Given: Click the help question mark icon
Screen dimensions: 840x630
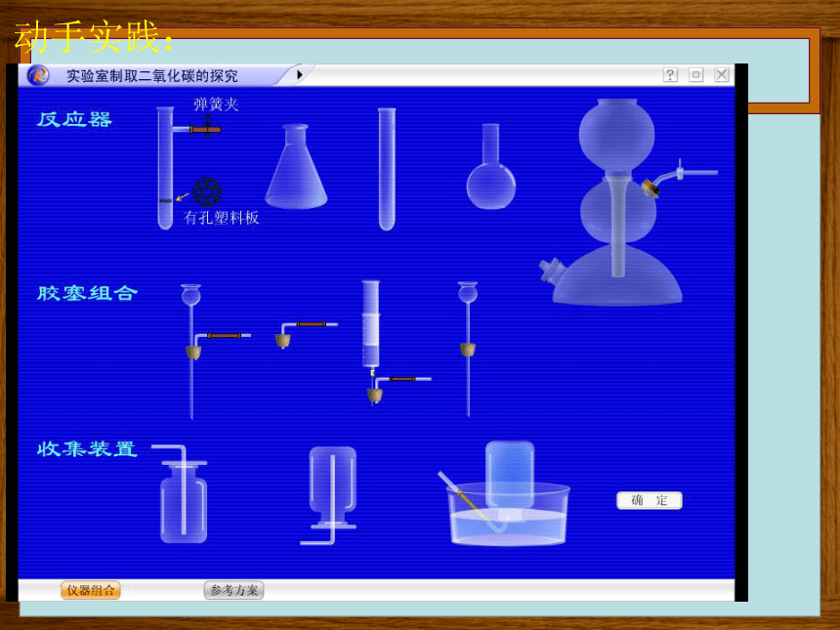Looking at the screenshot, I should click(670, 75).
